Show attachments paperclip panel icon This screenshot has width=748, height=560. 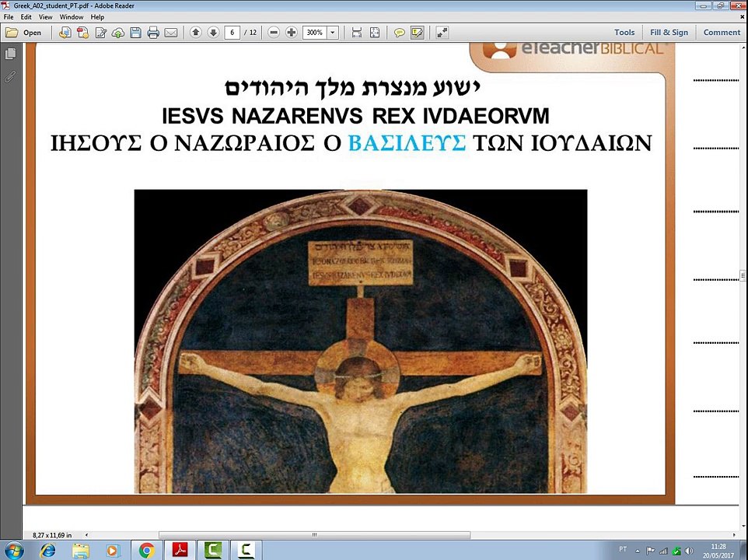click(10, 76)
